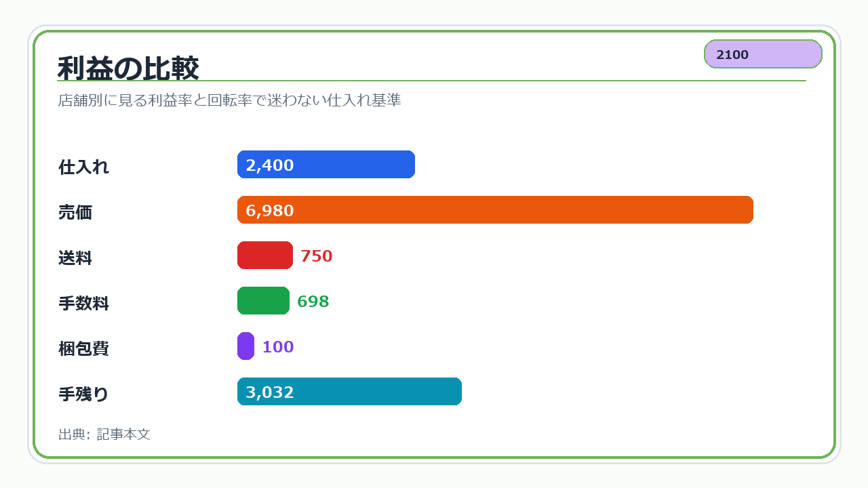
Task: Select the 手残り row label
Action: point(84,394)
